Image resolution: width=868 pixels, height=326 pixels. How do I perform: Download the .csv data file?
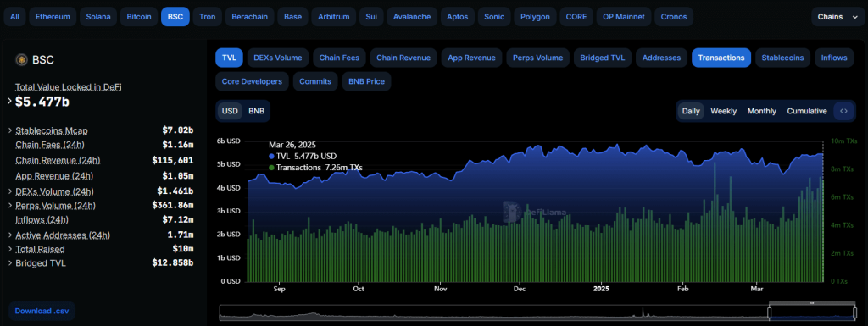point(42,311)
